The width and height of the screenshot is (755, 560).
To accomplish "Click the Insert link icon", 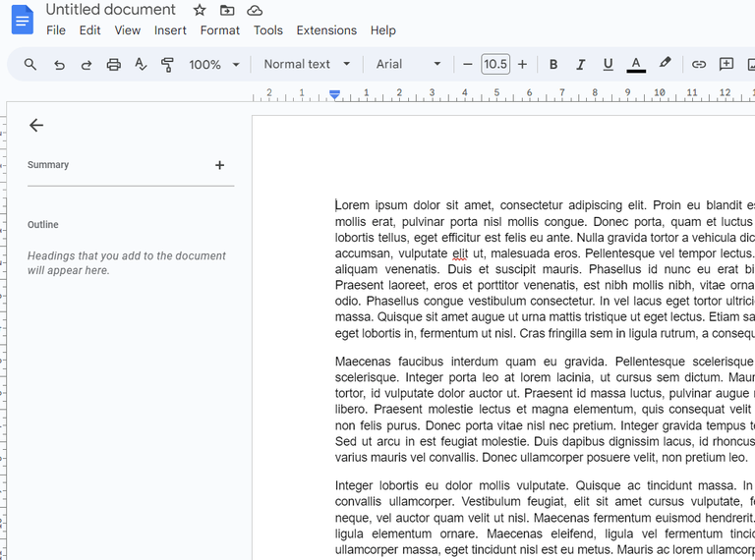I will (x=699, y=65).
